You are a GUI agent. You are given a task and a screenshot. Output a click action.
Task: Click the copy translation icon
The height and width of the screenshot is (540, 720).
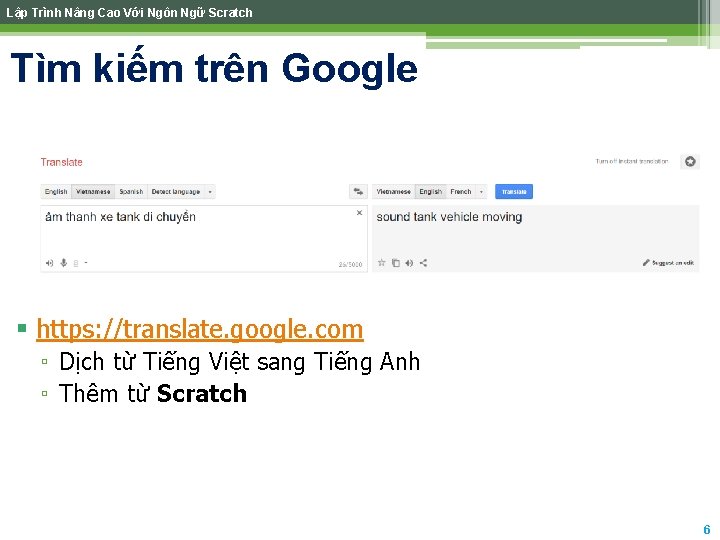click(x=396, y=263)
